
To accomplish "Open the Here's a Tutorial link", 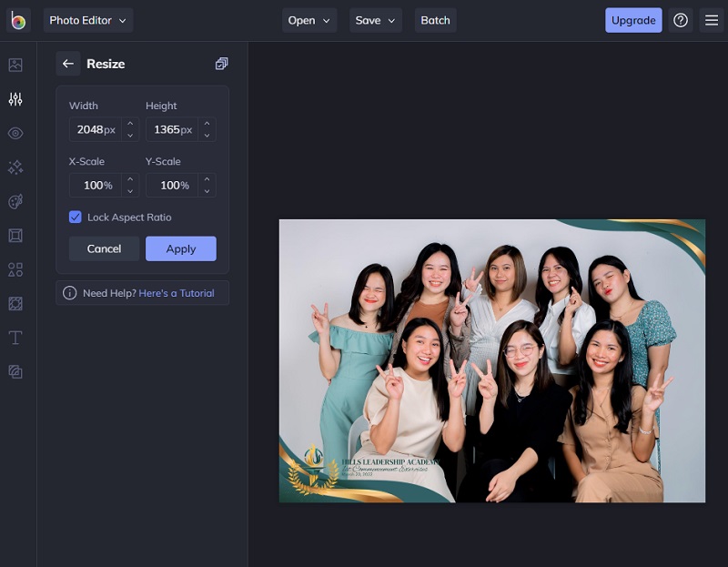I will coord(178,292).
